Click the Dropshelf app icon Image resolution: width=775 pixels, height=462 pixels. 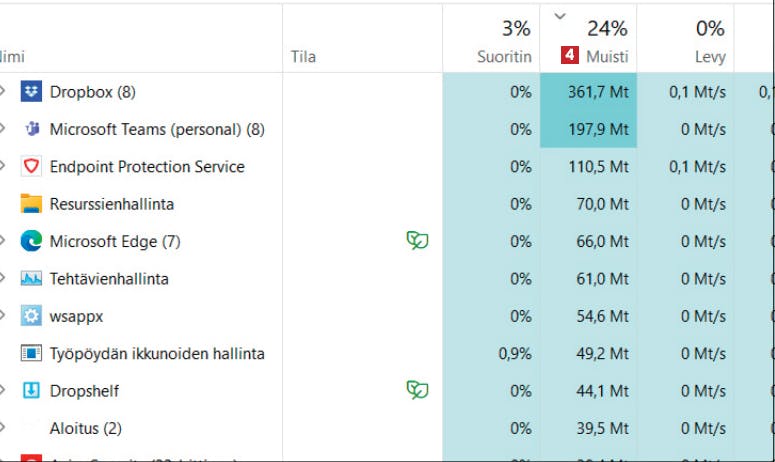(x=31, y=391)
